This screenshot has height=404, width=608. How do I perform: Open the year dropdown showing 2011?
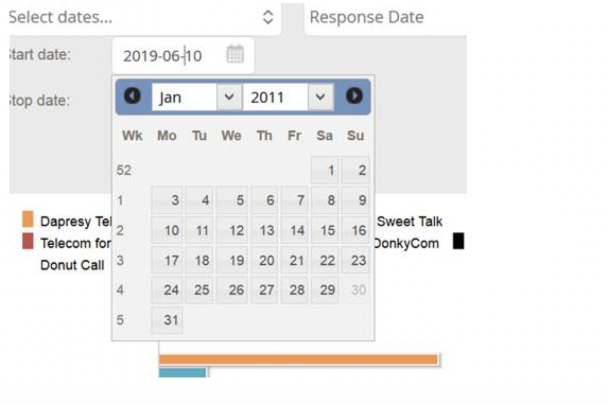pyautogui.click(x=288, y=97)
